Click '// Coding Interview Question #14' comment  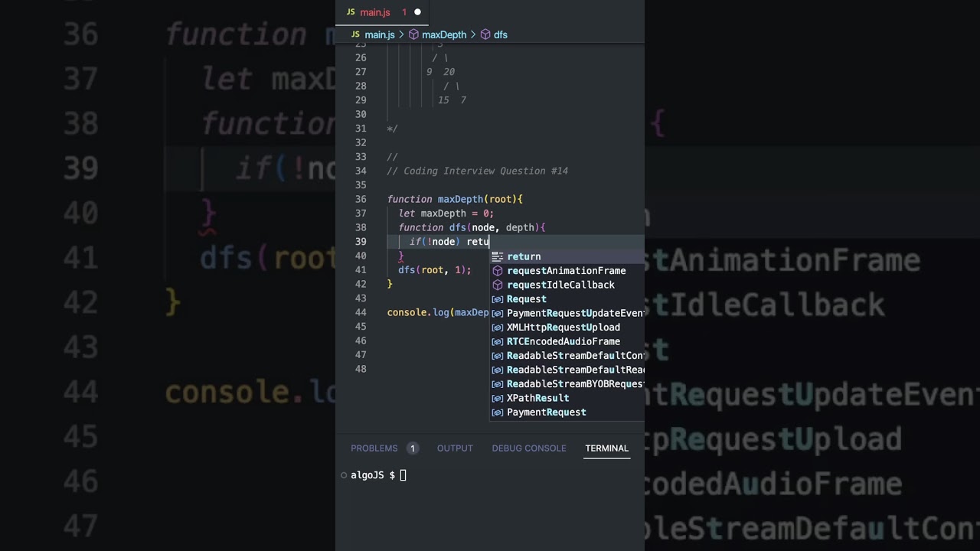tap(478, 171)
